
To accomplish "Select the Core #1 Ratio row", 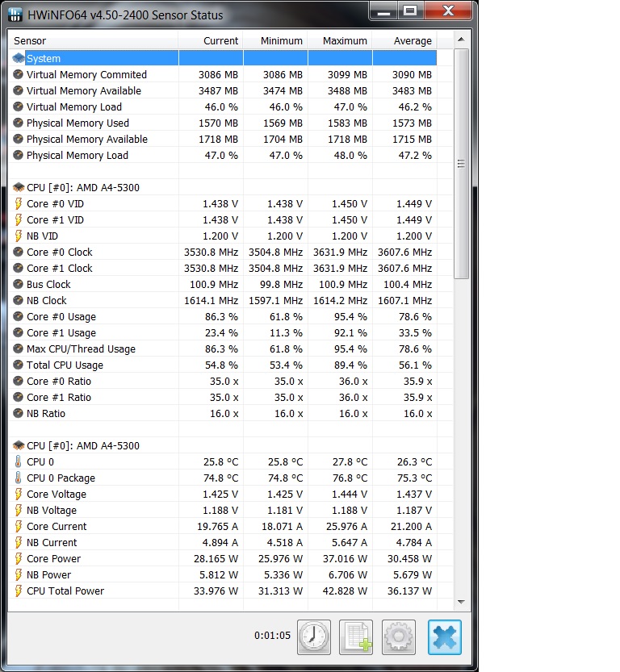I will pos(223,397).
